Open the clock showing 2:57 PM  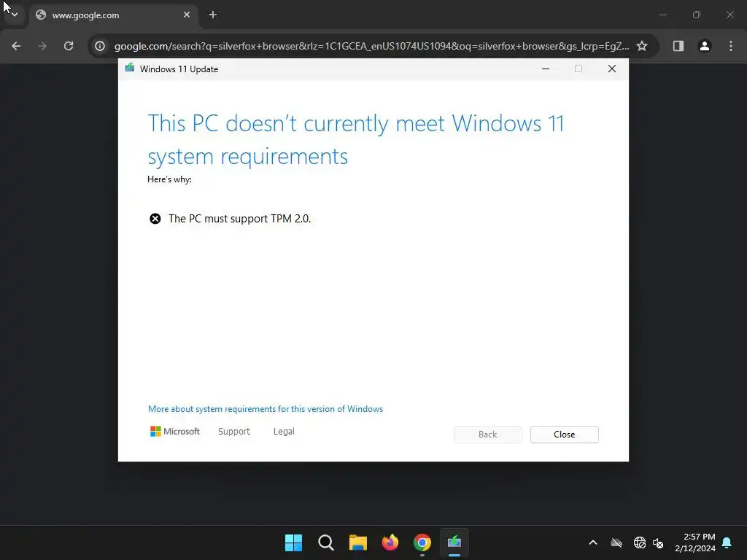695,542
